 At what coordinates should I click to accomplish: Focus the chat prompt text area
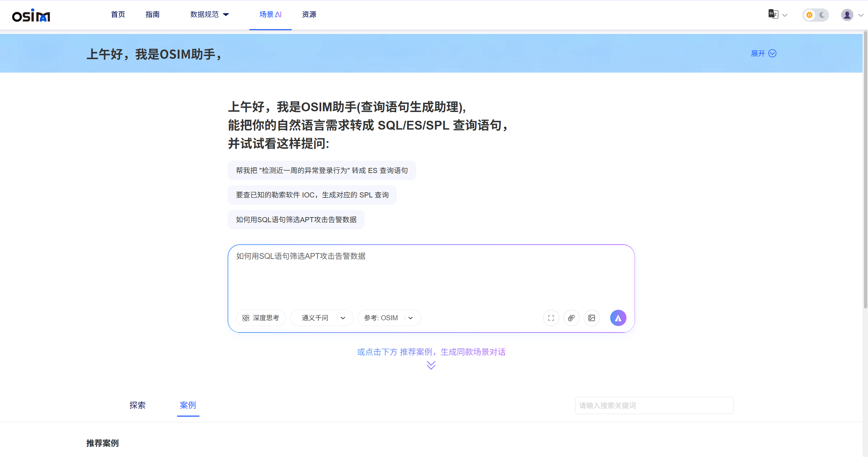coord(431,276)
